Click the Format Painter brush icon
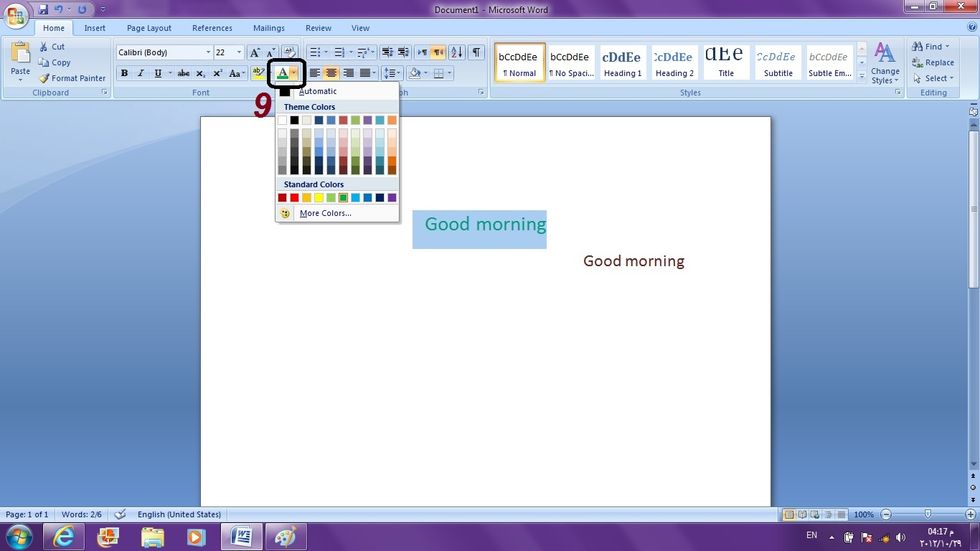Viewport: 980px width, 551px height. pyautogui.click(x=44, y=78)
